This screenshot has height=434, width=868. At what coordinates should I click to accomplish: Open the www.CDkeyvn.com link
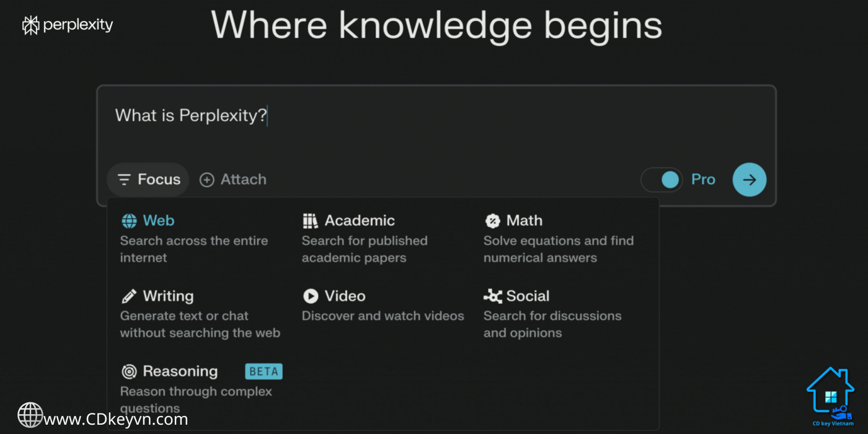pos(115,420)
